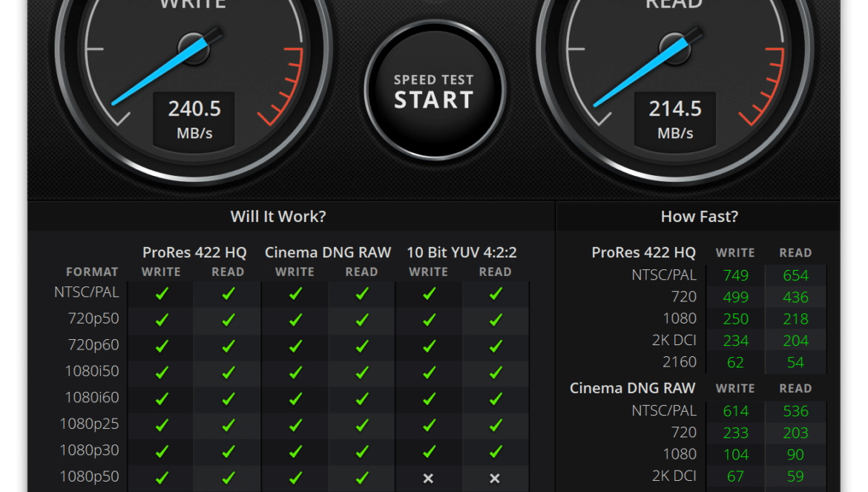Click Cinema DNG 720 write value 233
The height and width of the screenshot is (492, 868).
coord(736,433)
